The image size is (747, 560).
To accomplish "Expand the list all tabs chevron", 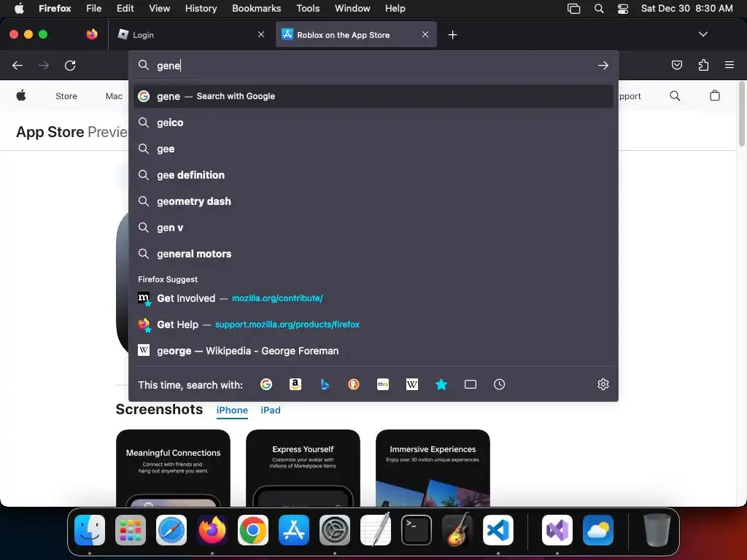I will coord(703,34).
